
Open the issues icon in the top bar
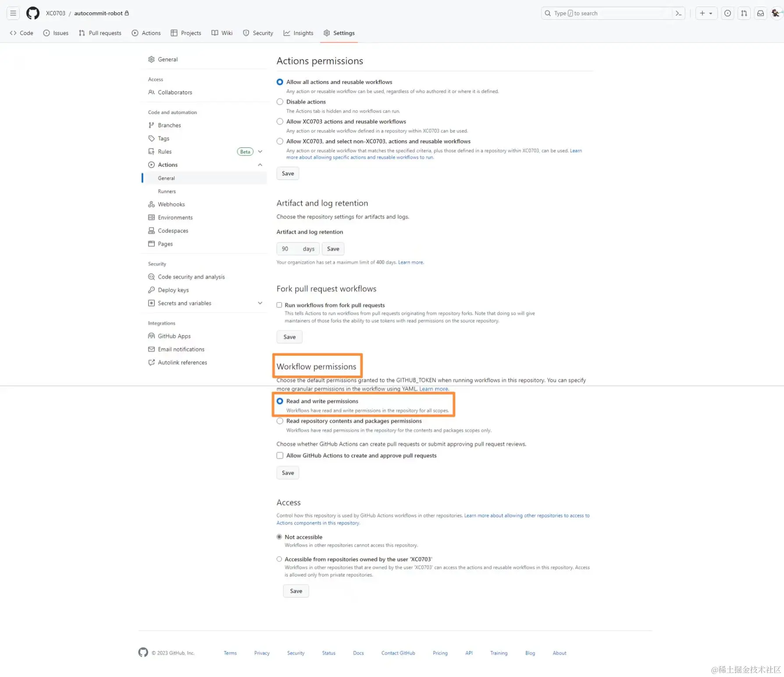point(727,13)
